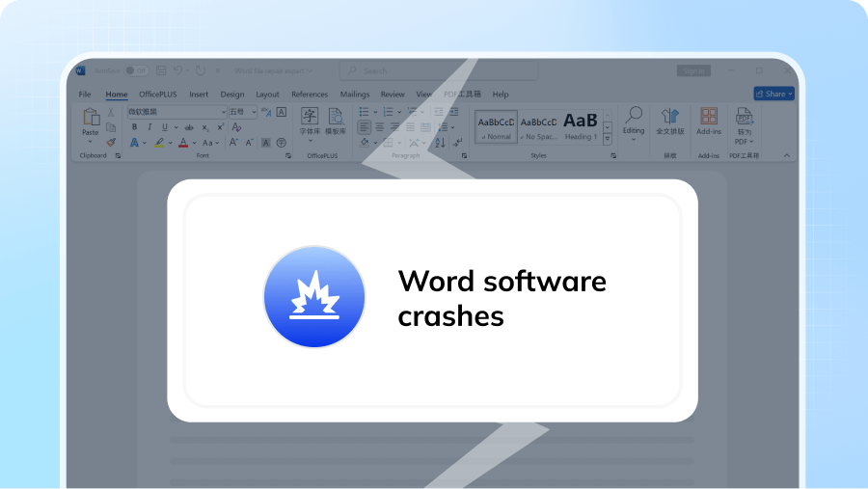Center align the text
Image resolution: width=868 pixels, height=489 pixels.
[x=379, y=127]
